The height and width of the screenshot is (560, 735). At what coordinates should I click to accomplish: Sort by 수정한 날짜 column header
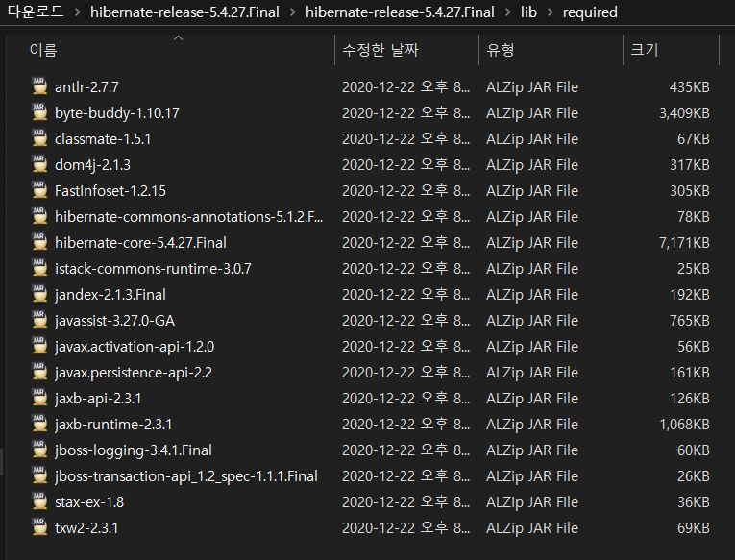pyautogui.click(x=380, y=50)
